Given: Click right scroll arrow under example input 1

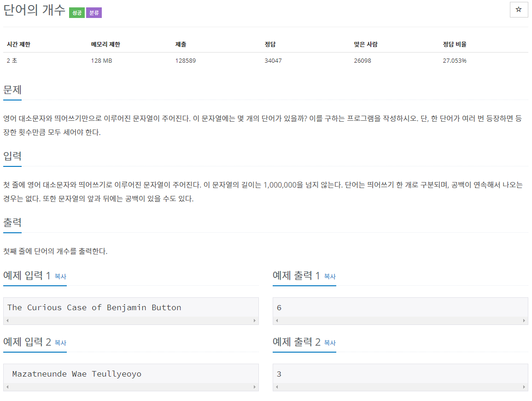Looking at the screenshot, I should coord(254,320).
